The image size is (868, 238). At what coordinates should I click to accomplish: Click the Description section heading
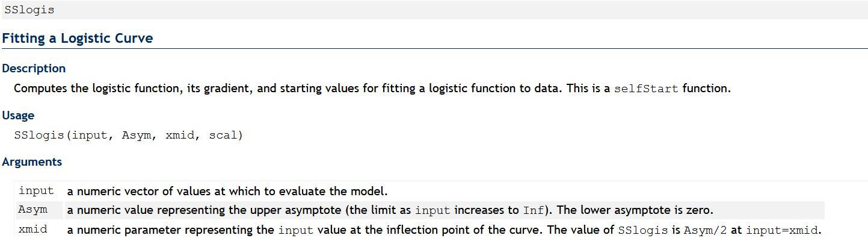(x=34, y=68)
